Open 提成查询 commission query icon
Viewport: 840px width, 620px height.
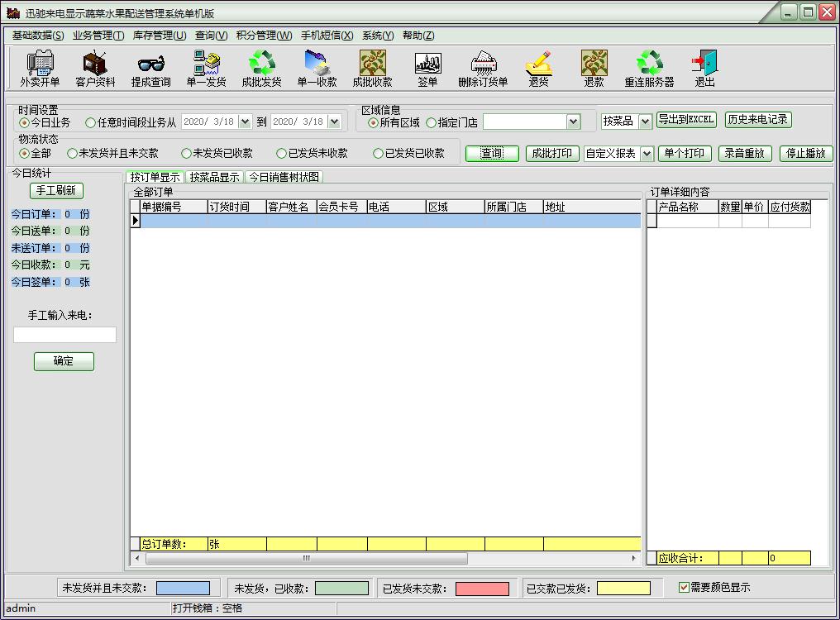tap(151, 69)
